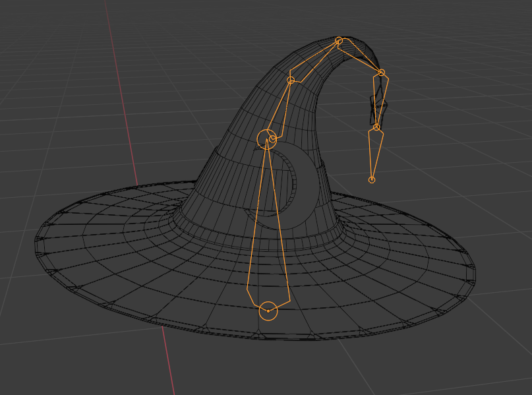Click the joint where the charm starts hanging
Screen dimensions: 532x395
tap(381, 73)
